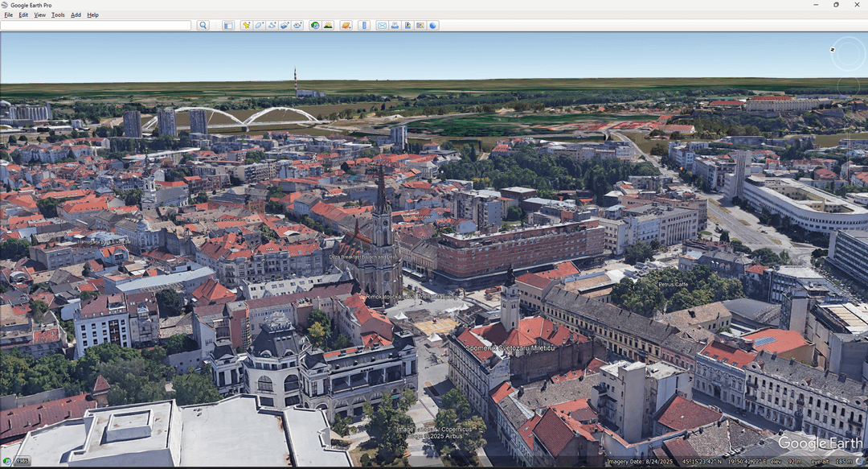The image size is (868, 469).
Task: Click the search magnifier button
Action: point(203,26)
